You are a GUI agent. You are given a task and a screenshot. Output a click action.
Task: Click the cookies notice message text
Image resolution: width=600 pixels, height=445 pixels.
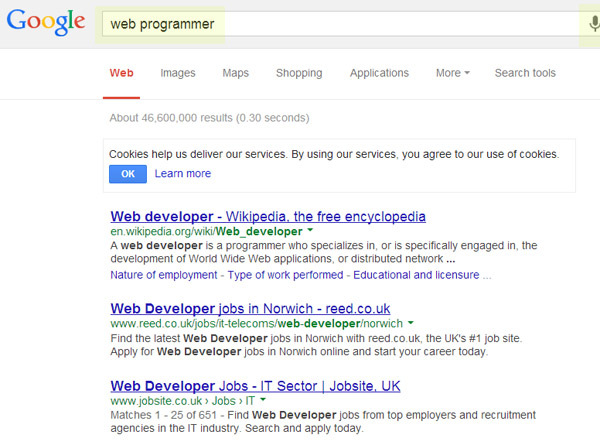pyautogui.click(x=334, y=154)
